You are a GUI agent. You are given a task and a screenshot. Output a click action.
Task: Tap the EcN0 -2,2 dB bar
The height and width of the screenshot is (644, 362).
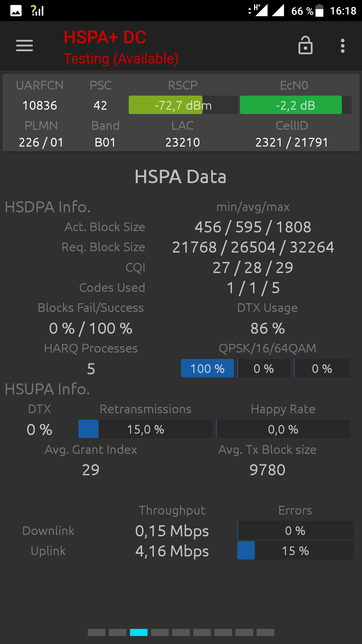coord(296,105)
